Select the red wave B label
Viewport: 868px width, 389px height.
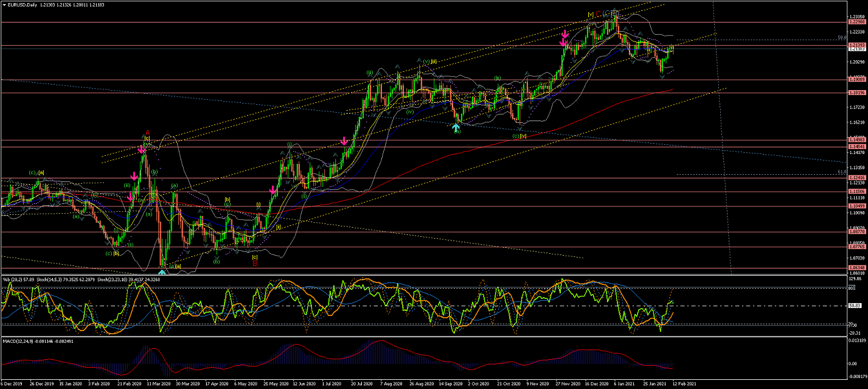[x=255, y=263]
